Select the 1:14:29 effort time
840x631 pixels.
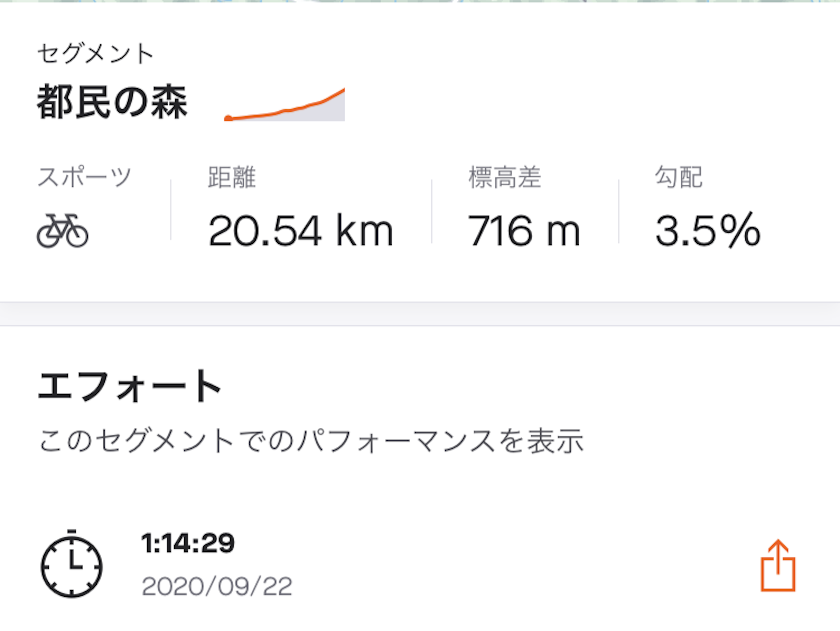[x=188, y=543]
